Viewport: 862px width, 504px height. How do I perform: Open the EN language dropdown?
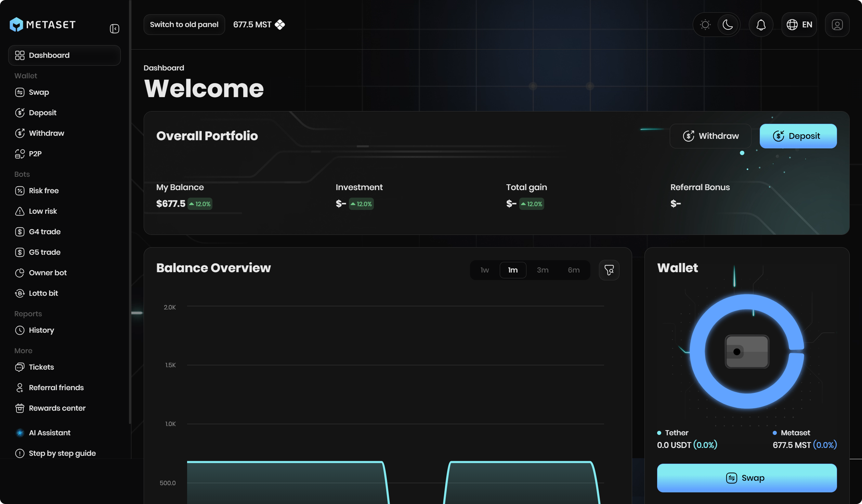click(x=799, y=25)
